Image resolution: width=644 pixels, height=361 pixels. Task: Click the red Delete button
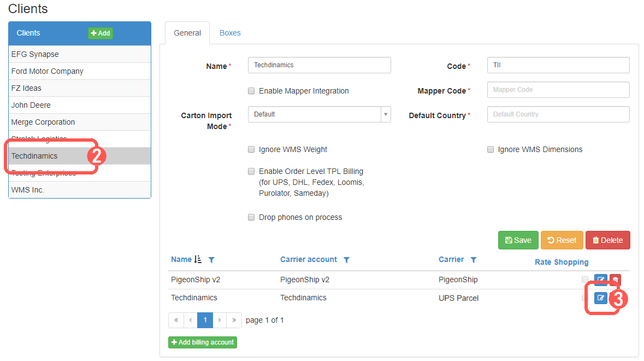[x=608, y=240]
